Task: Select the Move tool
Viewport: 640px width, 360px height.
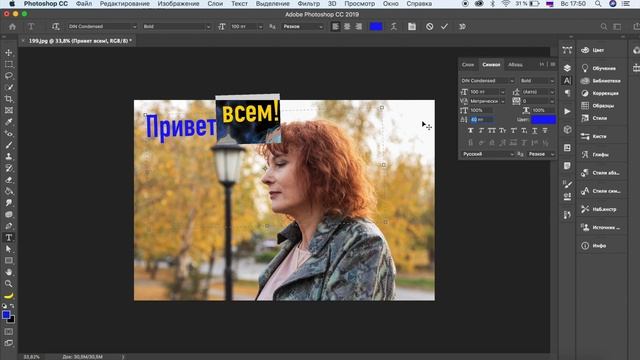Action: 9,53
